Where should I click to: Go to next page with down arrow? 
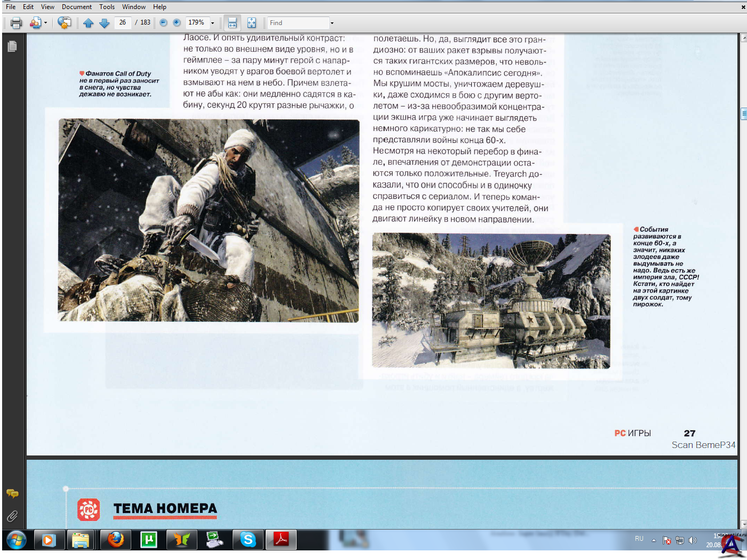(x=105, y=23)
